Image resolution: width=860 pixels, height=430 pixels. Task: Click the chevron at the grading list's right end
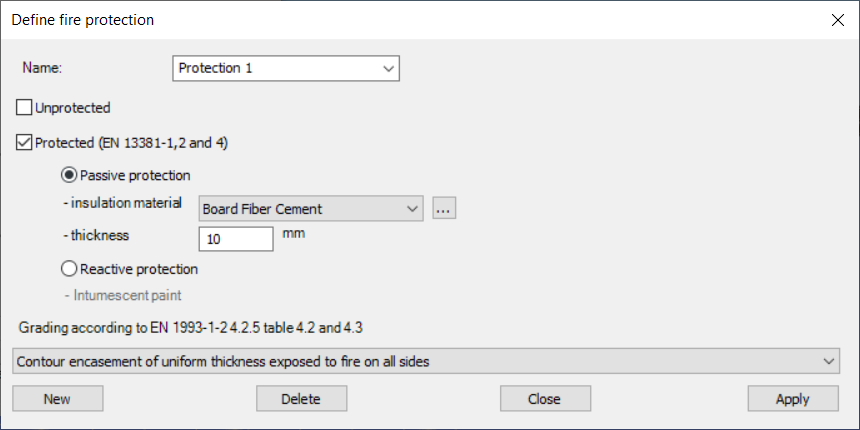tap(828, 361)
